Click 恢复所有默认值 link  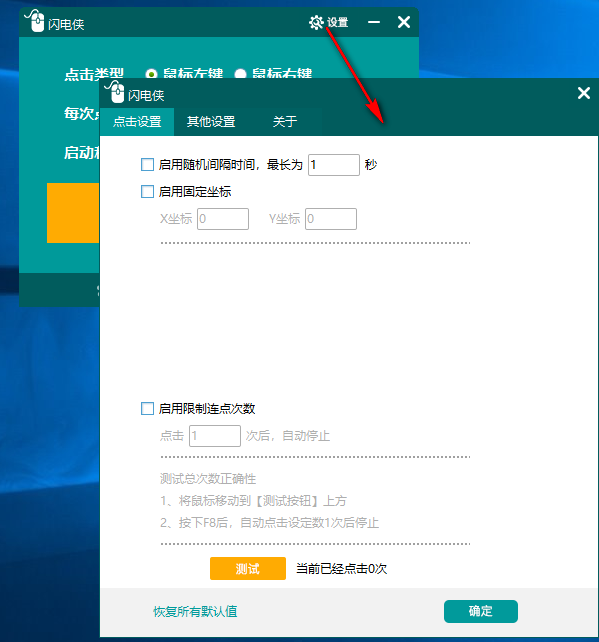tap(195, 612)
